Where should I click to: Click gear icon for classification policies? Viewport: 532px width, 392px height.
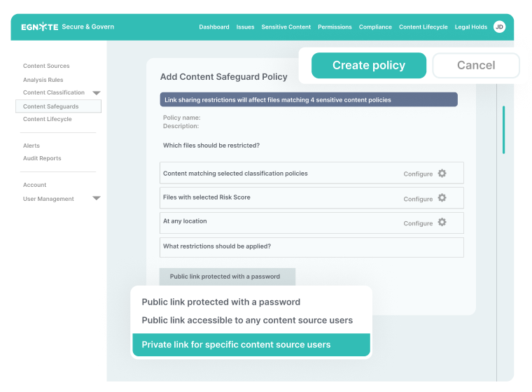coord(442,174)
